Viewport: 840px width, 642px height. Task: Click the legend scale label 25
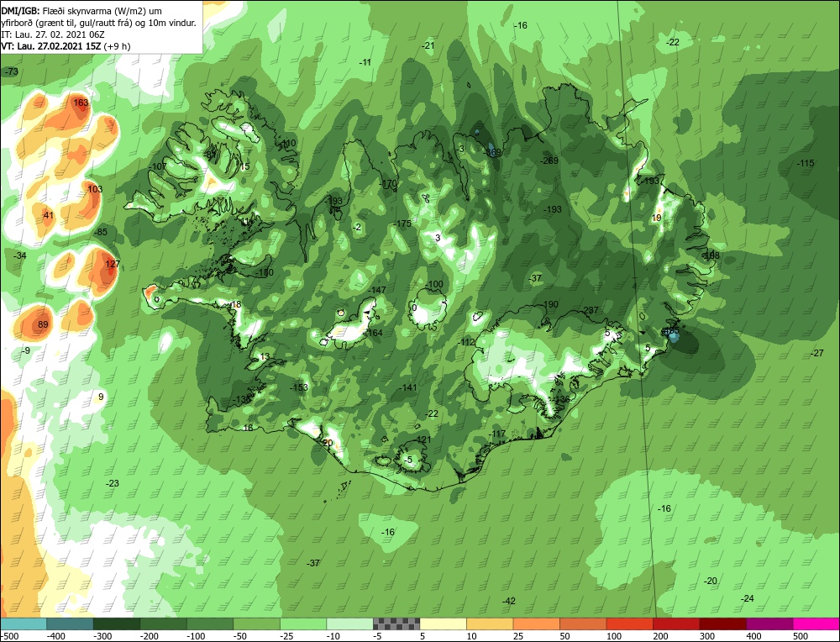click(518, 636)
